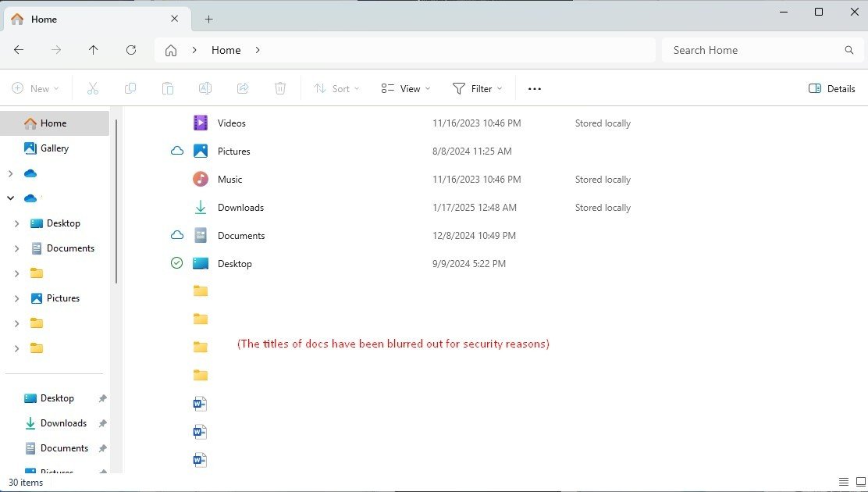
Task: Select Pictures under OneDrive in sidebar
Action: 63,298
